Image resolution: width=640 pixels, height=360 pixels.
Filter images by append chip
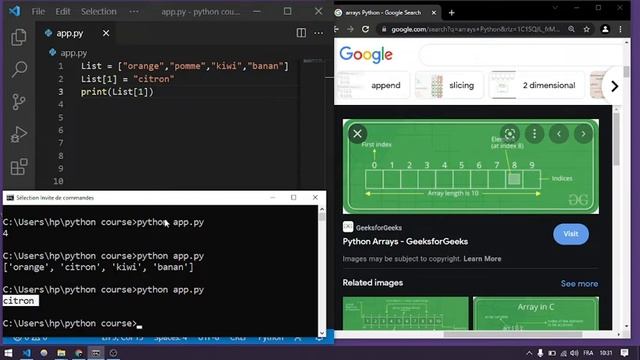click(x=373, y=85)
